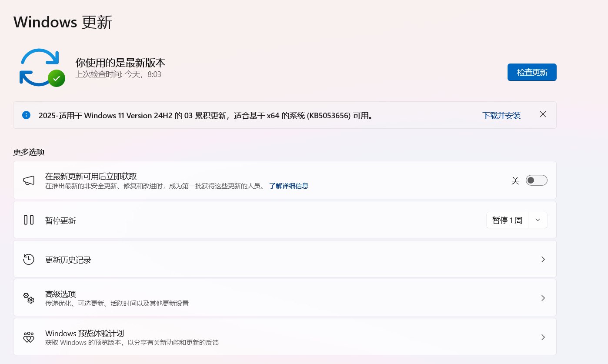Click the 检查更新 button

532,72
